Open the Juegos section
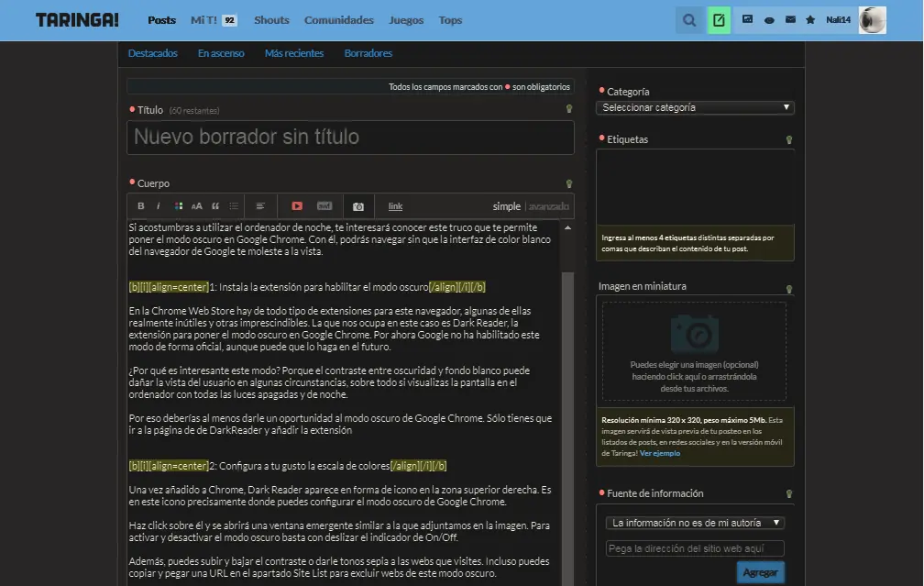Screen dimensions: 924x586 pyautogui.click(x=406, y=20)
